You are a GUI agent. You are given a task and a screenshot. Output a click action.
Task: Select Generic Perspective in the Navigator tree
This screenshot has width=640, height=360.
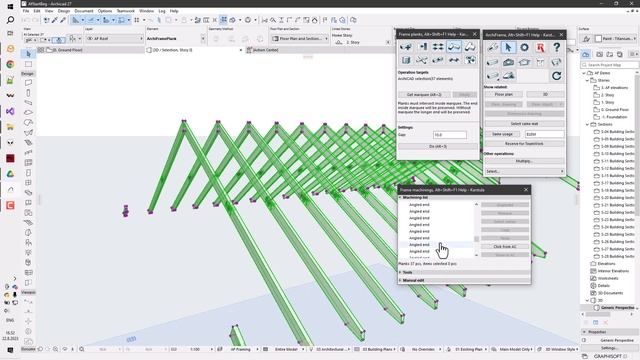[618, 308]
